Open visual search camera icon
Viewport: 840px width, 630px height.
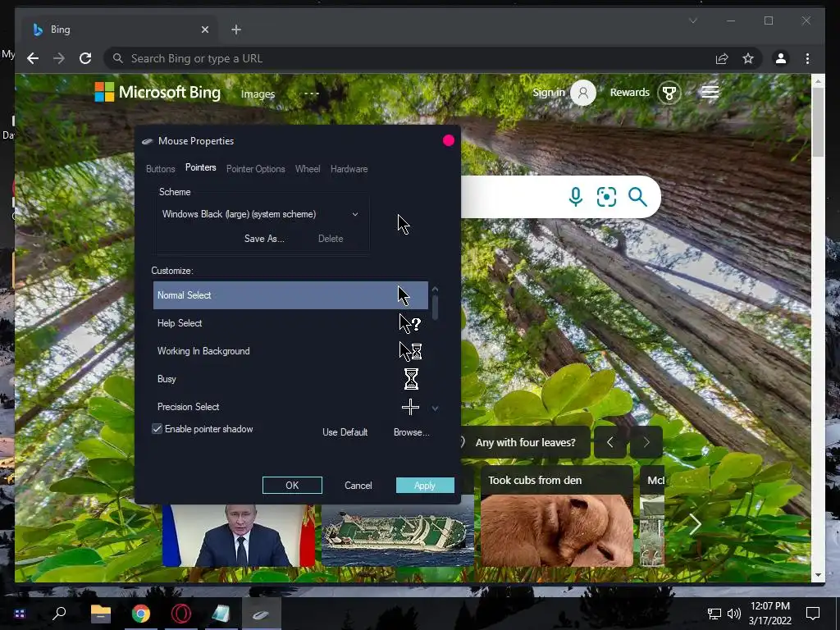coord(606,197)
